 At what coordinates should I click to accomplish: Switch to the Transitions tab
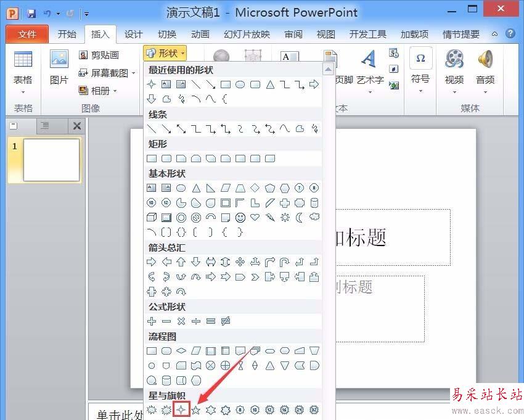(167, 34)
